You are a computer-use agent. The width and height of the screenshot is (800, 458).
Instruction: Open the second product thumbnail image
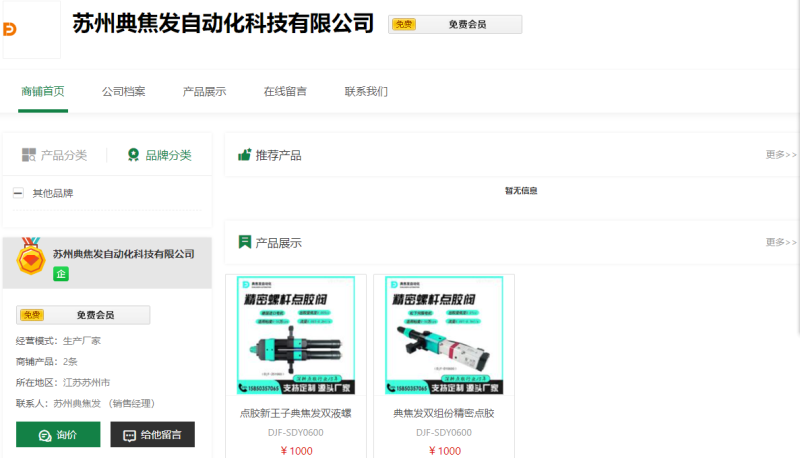point(444,336)
